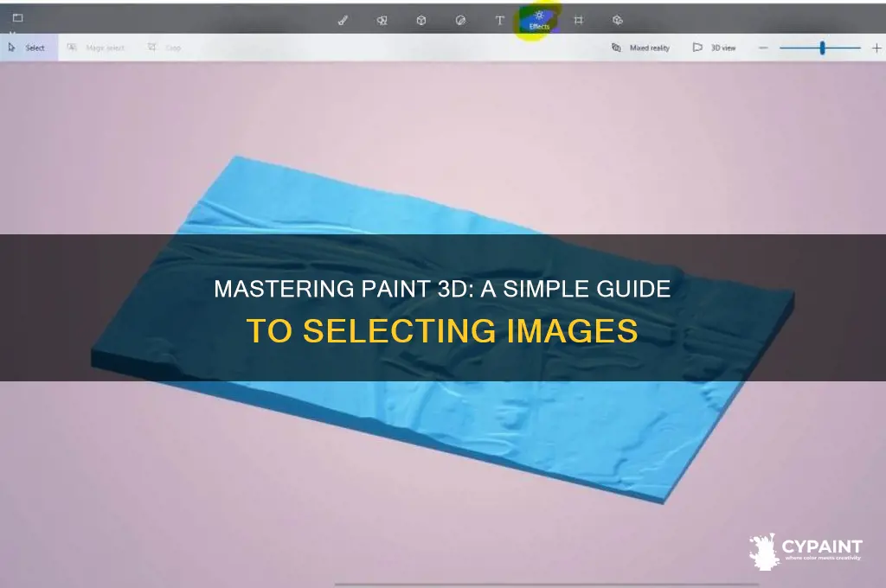886x588 pixels.
Task: Select the Text tool
Action: coord(499,21)
